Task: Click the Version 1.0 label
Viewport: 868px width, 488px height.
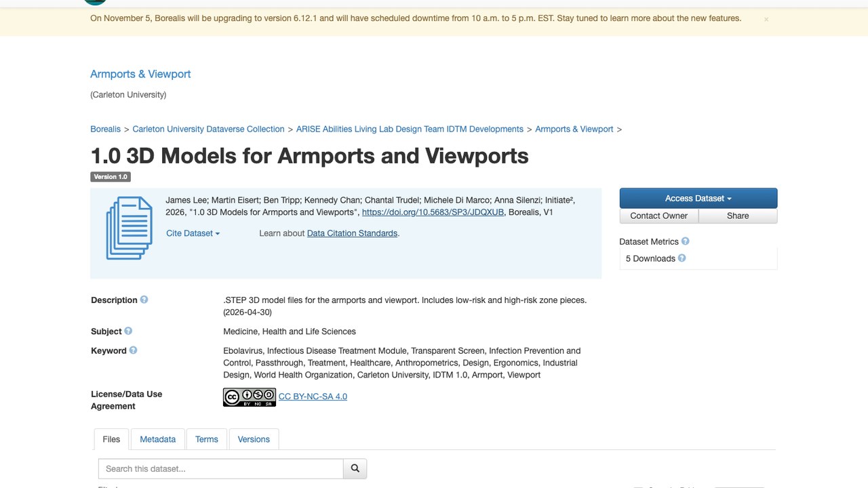Action: 111,177
